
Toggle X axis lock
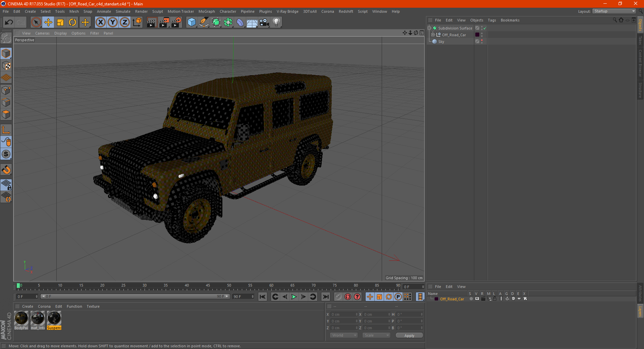point(101,22)
